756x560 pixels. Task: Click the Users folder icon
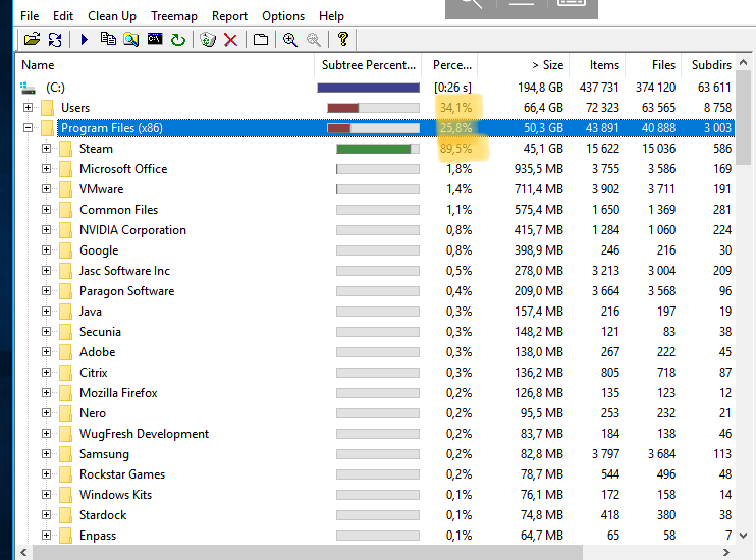pyautogui.click(x=47, y=108)
